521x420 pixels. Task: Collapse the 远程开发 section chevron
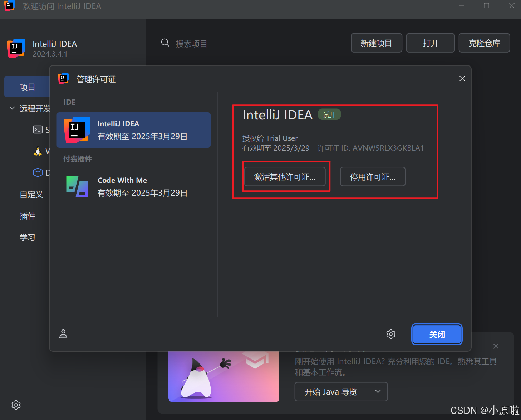12,108
